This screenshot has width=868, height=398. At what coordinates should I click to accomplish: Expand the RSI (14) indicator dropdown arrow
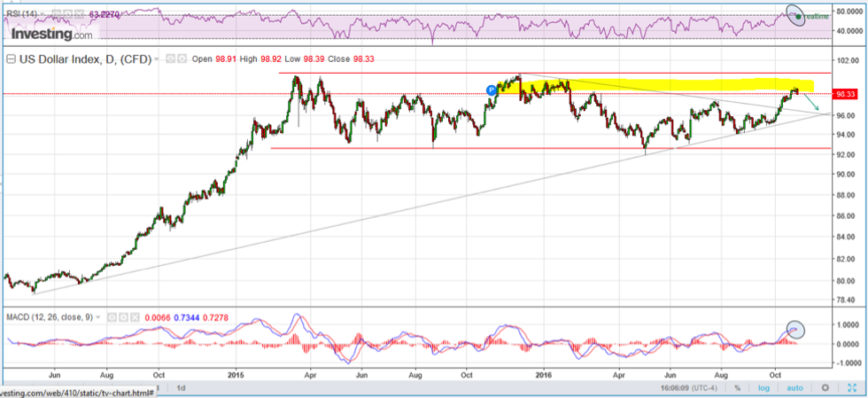42,14
